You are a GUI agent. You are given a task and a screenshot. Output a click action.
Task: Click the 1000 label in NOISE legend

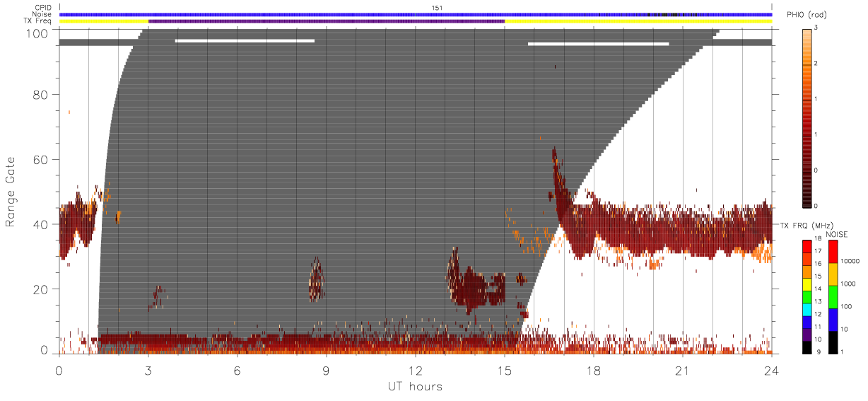point(848,284)
